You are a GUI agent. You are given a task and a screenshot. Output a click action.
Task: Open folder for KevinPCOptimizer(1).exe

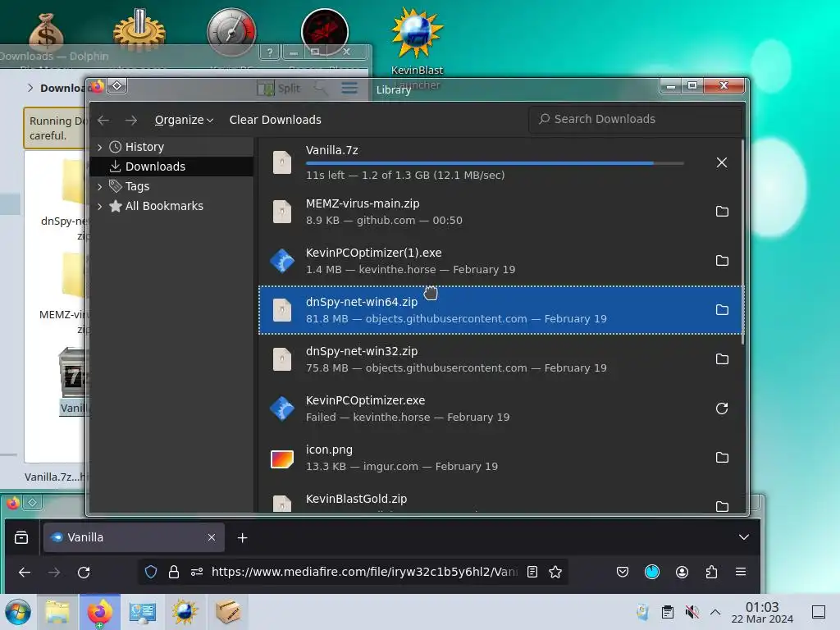(722, 260)
